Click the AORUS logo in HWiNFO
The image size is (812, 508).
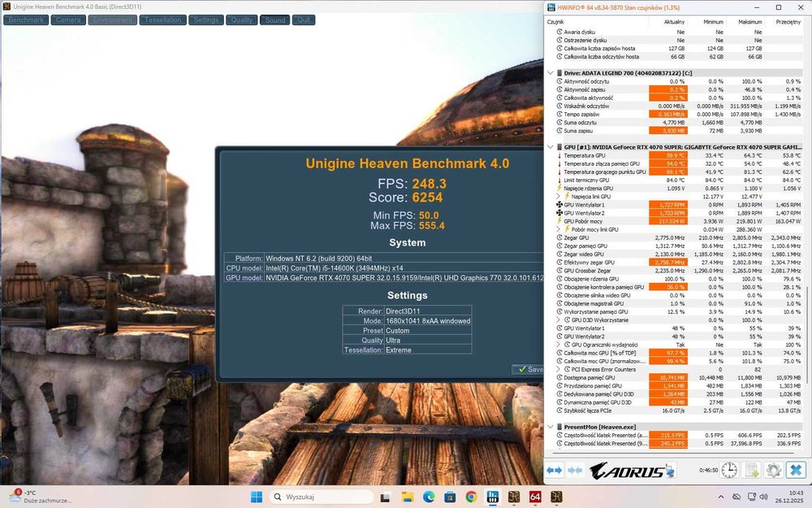[627, 471]
